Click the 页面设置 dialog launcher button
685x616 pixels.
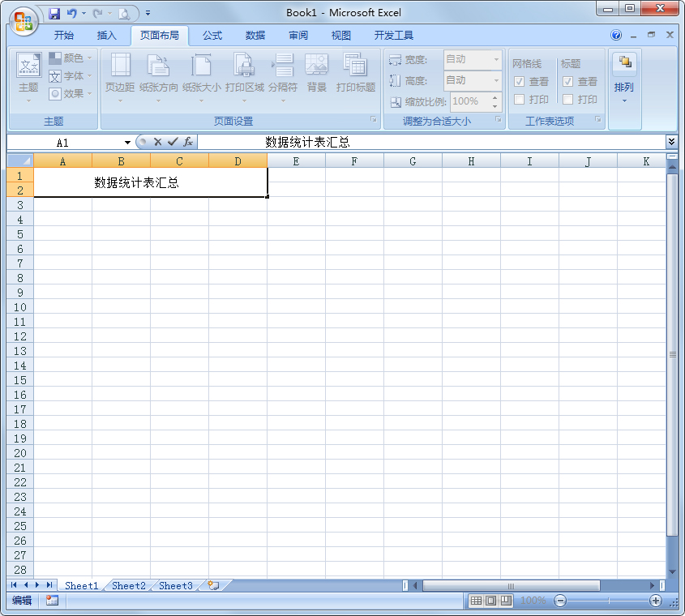[x=374, y=120]
